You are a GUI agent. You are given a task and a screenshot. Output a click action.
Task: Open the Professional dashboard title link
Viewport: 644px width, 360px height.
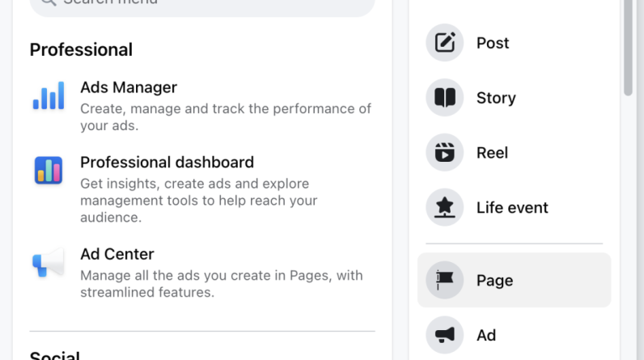167,162
